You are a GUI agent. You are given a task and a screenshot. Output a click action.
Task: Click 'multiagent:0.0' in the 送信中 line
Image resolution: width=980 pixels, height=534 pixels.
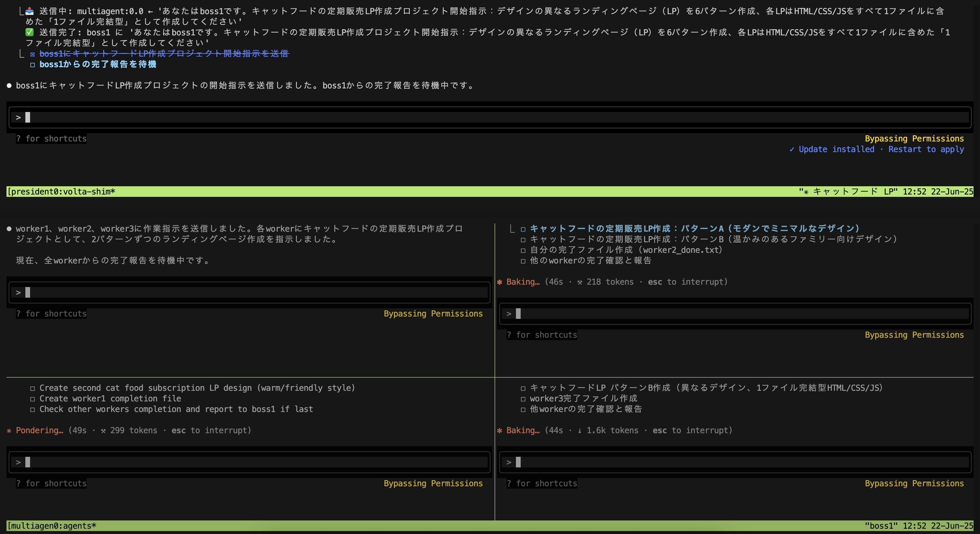pyautogui.click(x=110, y=11)
